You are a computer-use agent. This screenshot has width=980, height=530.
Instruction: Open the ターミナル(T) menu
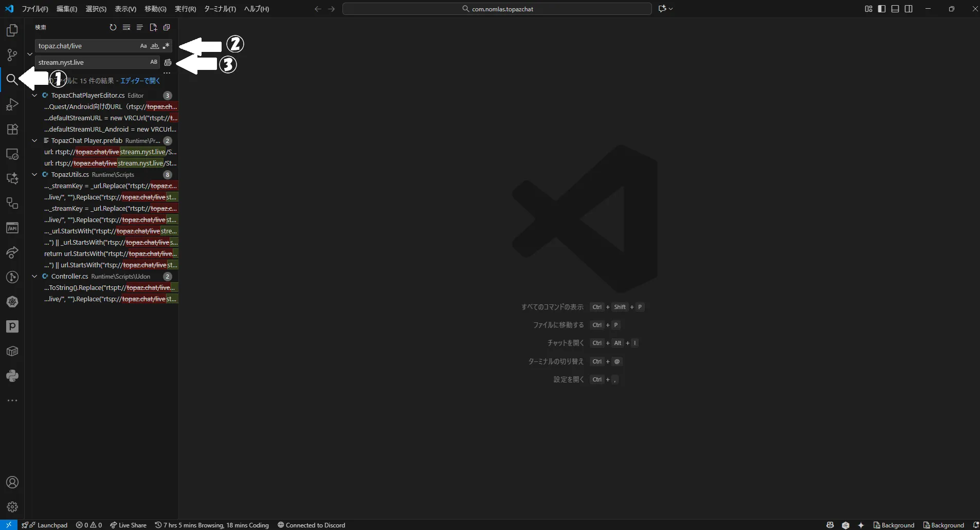pyautogui.click(x=220, y=9)
